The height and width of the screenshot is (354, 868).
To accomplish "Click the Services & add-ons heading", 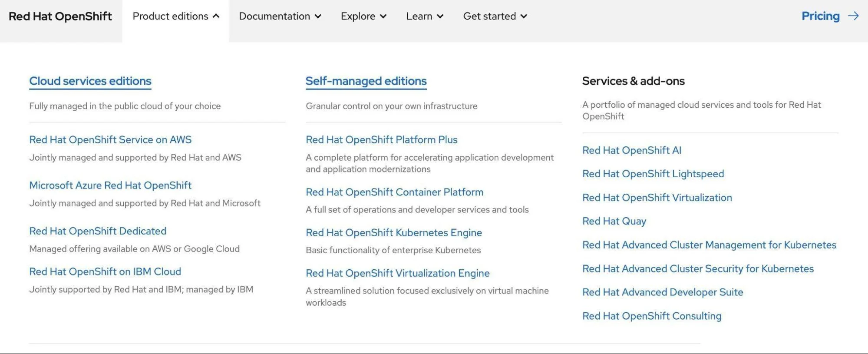I will tap(633, 81).
